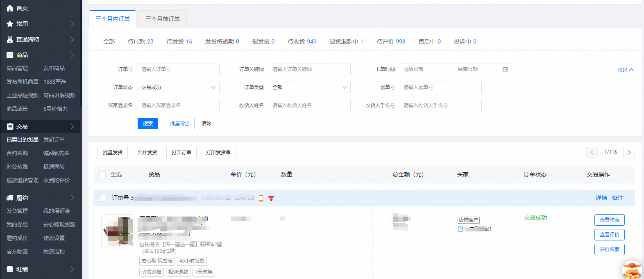Viewport: 644px width, 279px height.
Task: Click the 商品 section icon
Action: 10,55
